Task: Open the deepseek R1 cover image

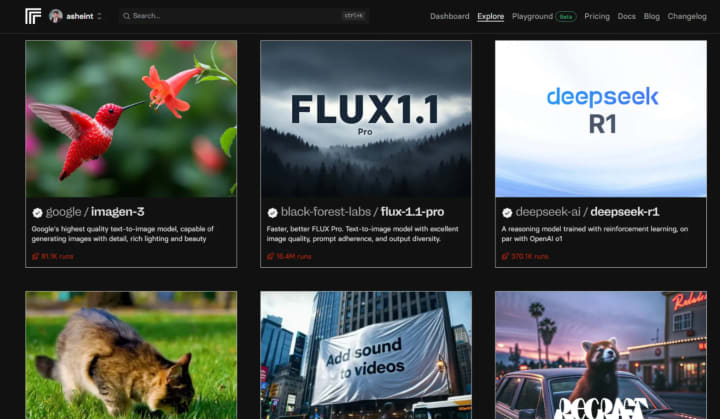Action: tap(601, 119)
